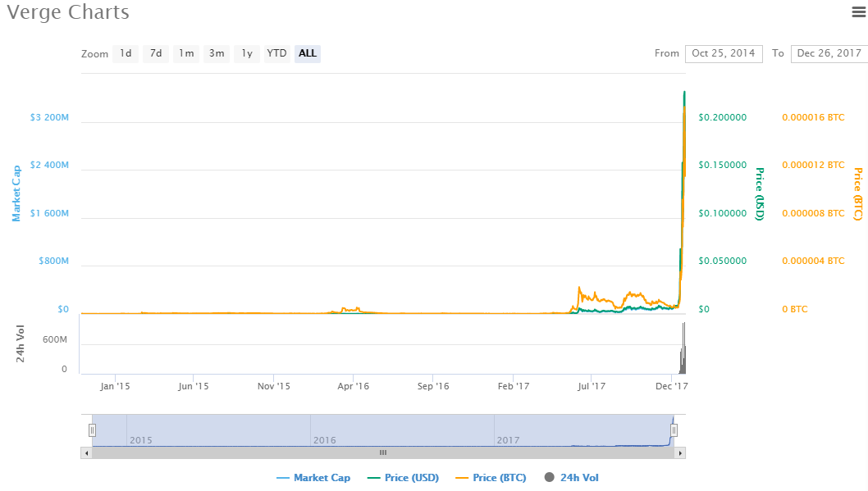Click the $0.050000 USD price axis label

point(723,261)
